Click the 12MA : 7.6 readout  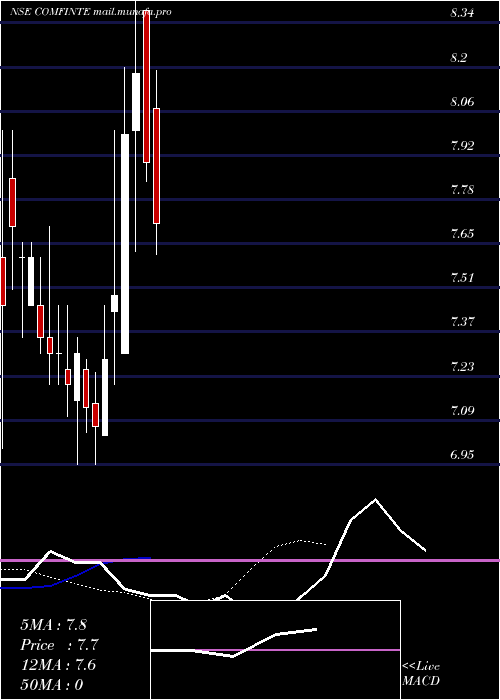(x=58, y=665)
